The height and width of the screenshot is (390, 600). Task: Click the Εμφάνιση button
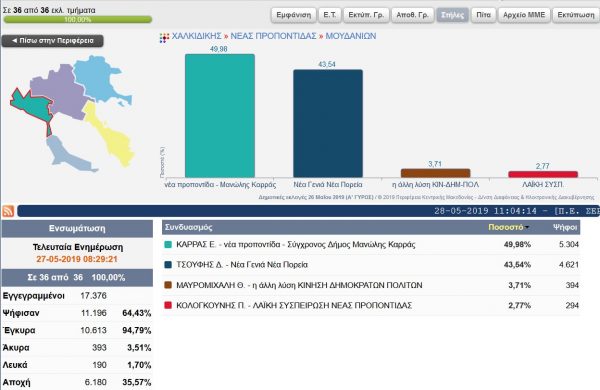(294, 15)
